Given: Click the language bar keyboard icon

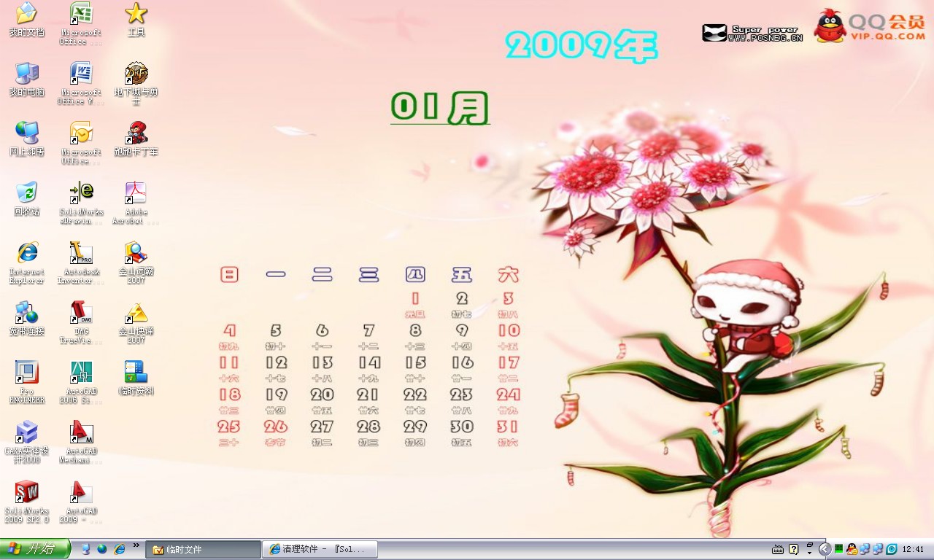Looking at the screenshot, I should [778, 549].
